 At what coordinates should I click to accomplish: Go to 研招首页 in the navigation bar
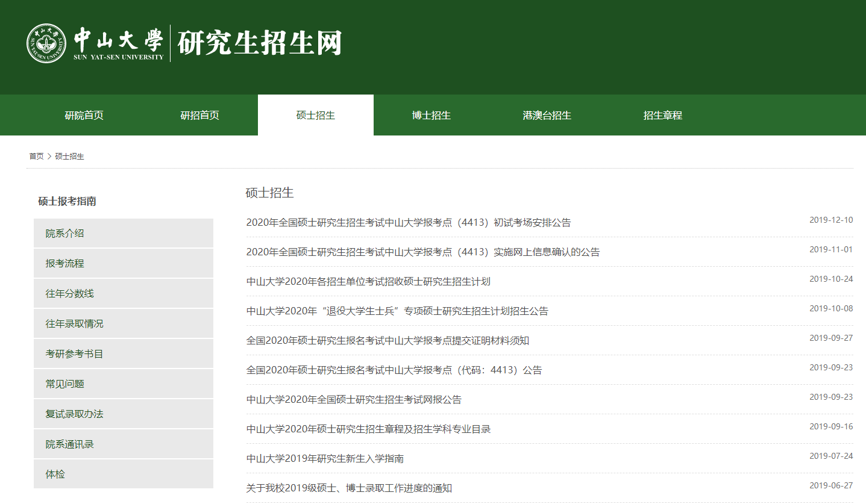point(200,115)
